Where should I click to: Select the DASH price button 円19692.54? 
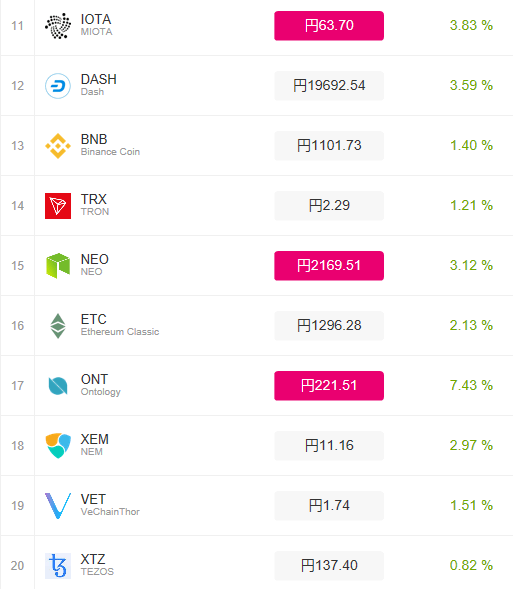pos(329,86)
